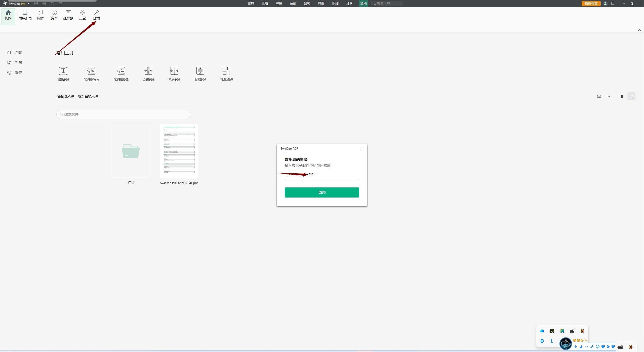Open the 反饋 feedback tool
Screen dimensions: 644x352
coord(40,15)
